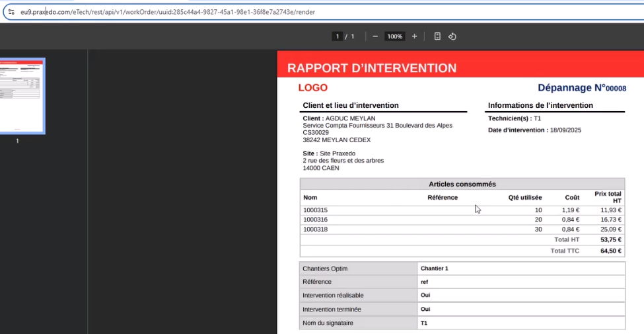
Task: Click Intervention terminée label
Action: pos(332,310)
